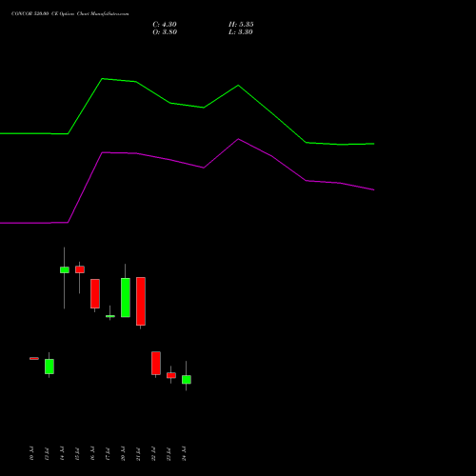Click the 21 Jul date axis label

pos(138,453)
